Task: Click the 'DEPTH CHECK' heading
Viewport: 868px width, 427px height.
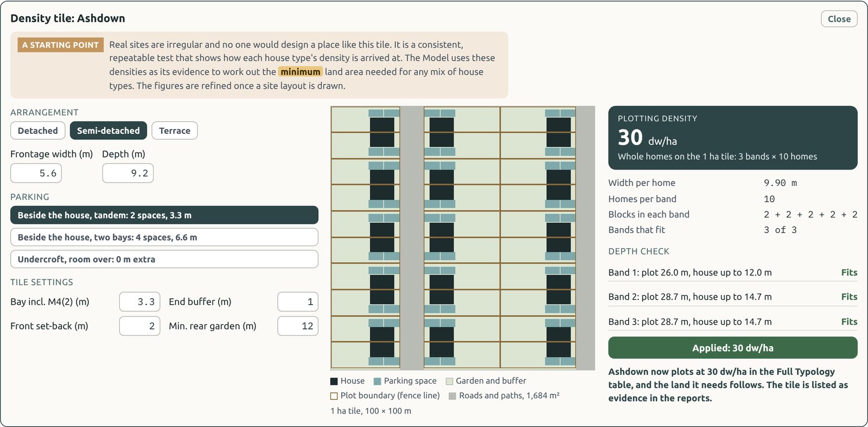Action: [x=639, y=251]
